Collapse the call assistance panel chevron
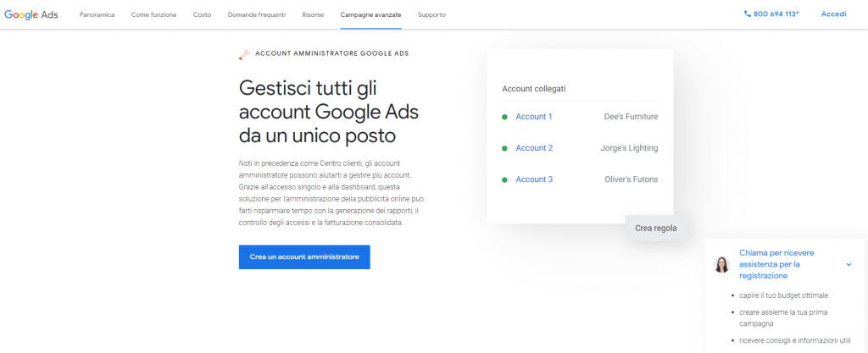This screenshot has height=353, width=868. pyautogui.click(x=849, y=265)
